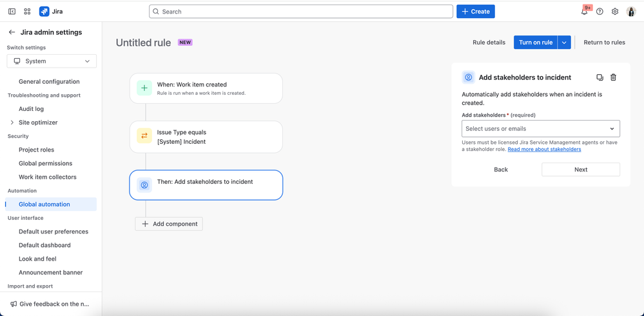This screenshot has width=644, height=316.
Task: Open the settings gear icon
Action: [x=615, y=12]
